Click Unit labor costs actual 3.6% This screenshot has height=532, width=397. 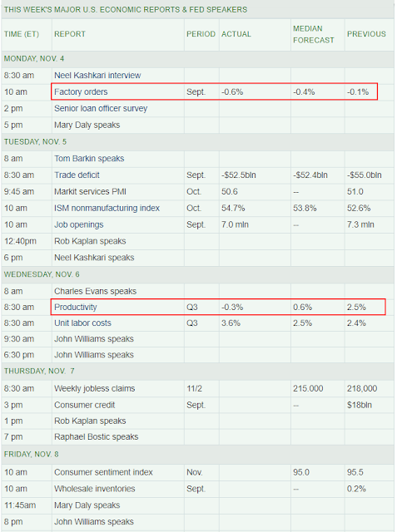[231, 323]
